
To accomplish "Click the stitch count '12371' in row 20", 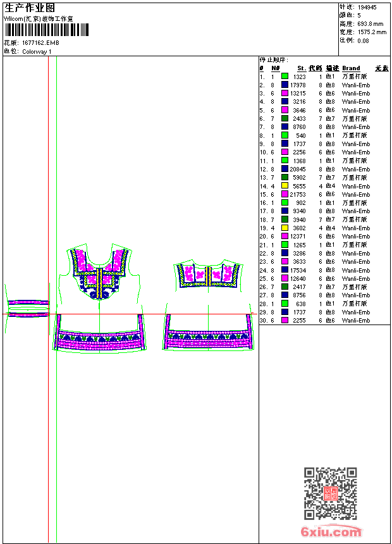I will pyautogui.click(x=298, y=237).
